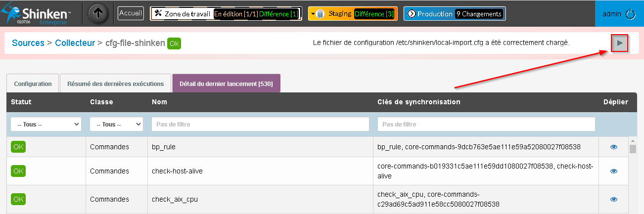
Task: Click the Zone de travail tools icon
Action: coord(158,14)
